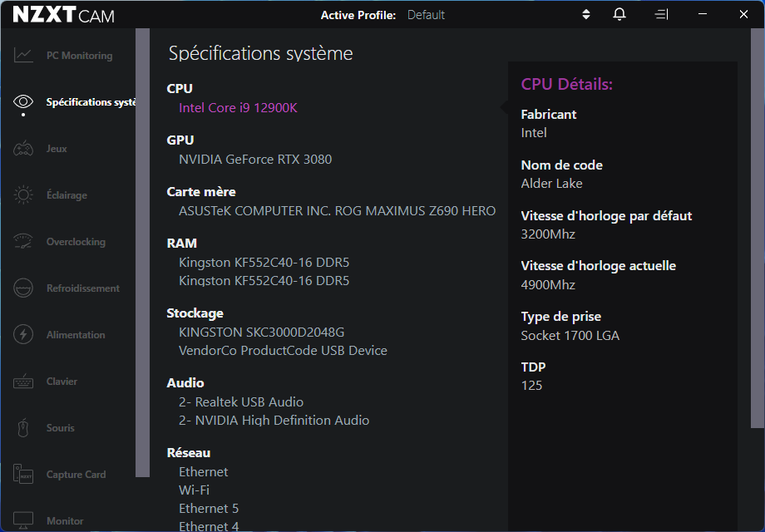Click the Stockage heading
765x532 pixels.
tap(195, 313)
